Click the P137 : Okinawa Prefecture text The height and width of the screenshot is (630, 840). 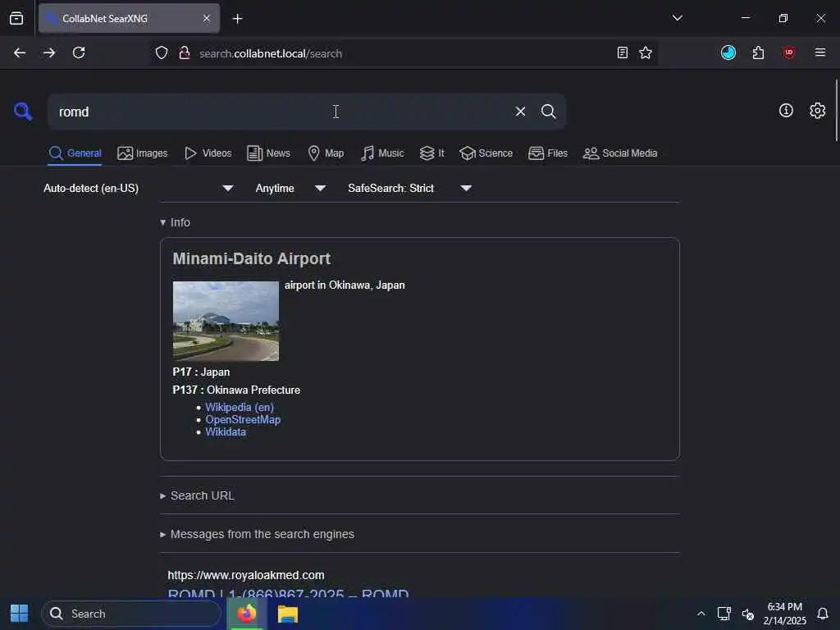point(236,390)
